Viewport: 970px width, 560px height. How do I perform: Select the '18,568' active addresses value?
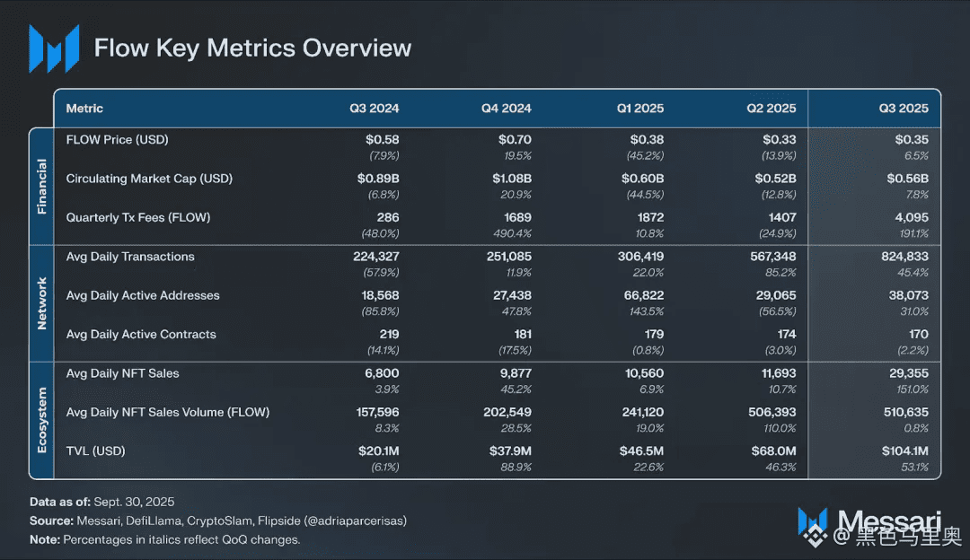[x=381, y=295]
